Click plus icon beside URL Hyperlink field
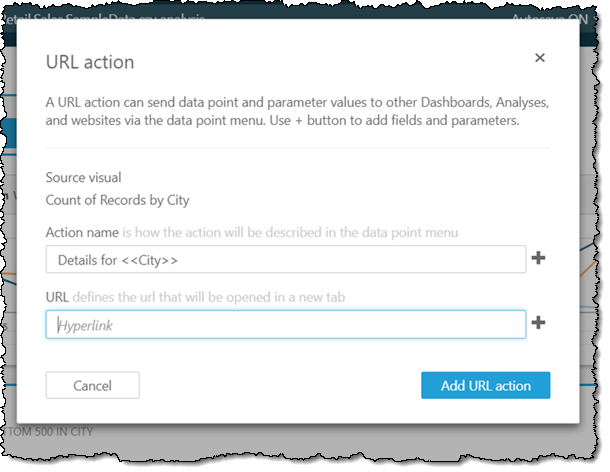This screenshot has height=472, width=610. tap(539, 323)
